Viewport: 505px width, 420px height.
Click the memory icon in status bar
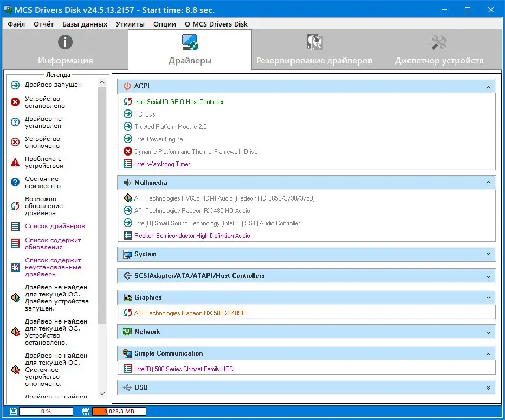[x=86, y=411]
